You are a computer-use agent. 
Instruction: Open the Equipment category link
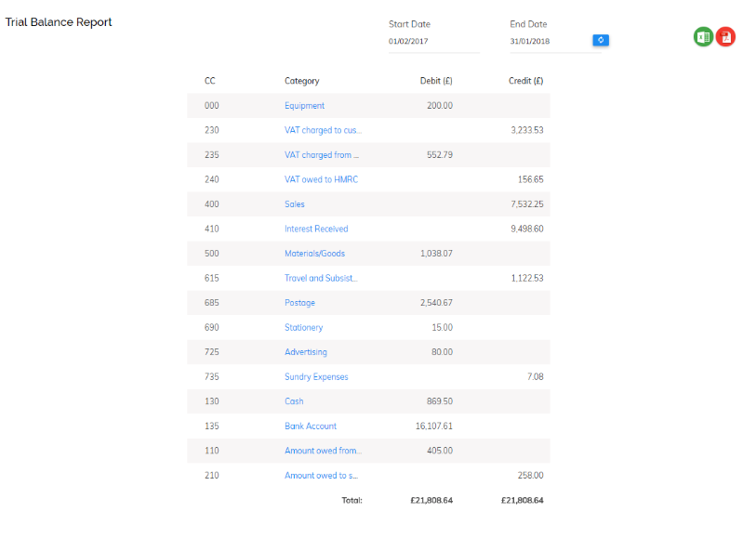[x=304, y=106]
